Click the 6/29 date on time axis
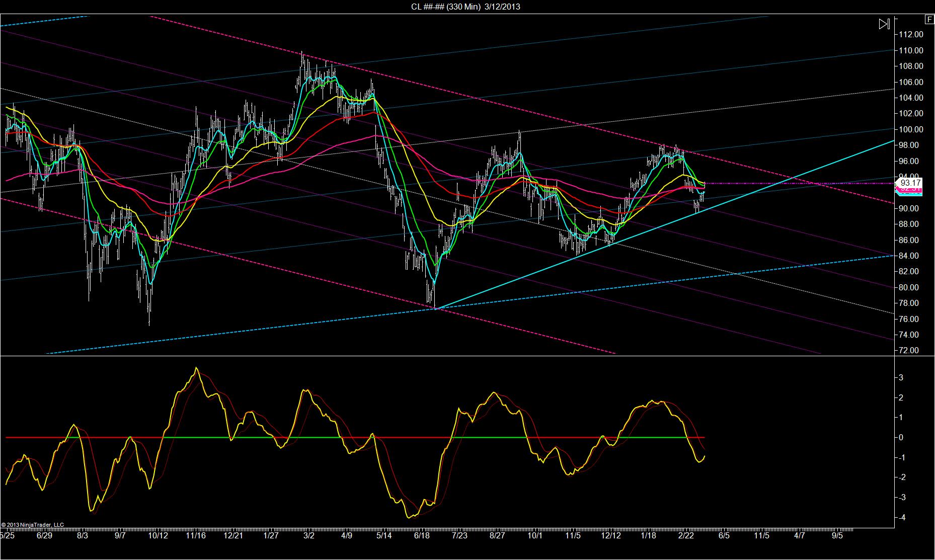This screenshot has height=560, width=935. 44,535
